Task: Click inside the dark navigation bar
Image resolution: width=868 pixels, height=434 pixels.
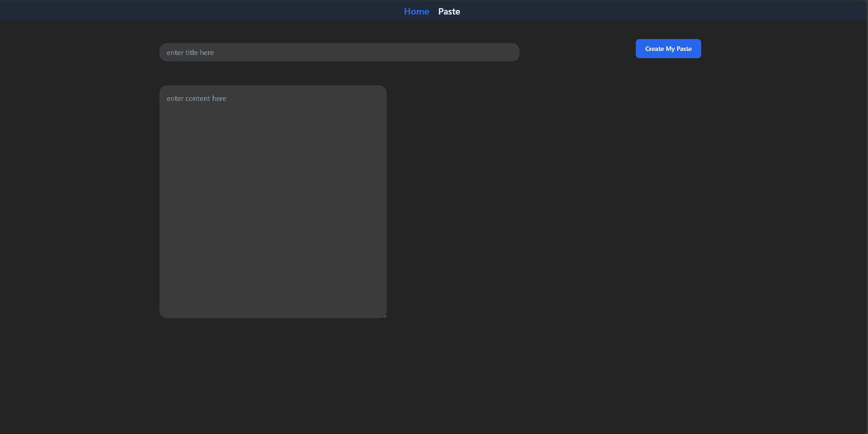Action: click(182, 10)
